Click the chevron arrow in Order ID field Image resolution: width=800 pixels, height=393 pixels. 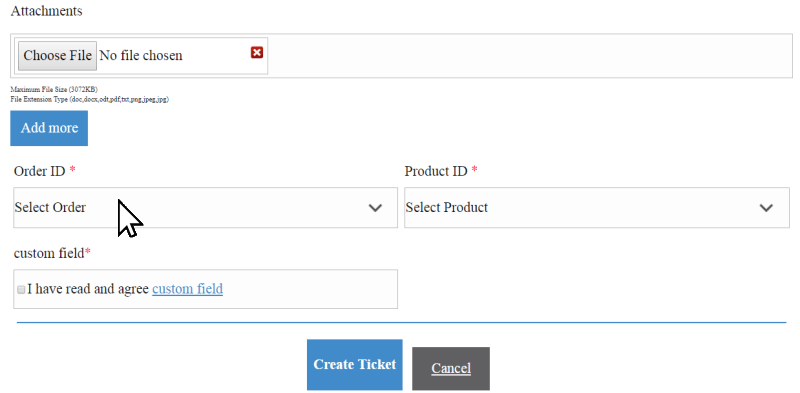pyautogui.click(x=376, y=208)
